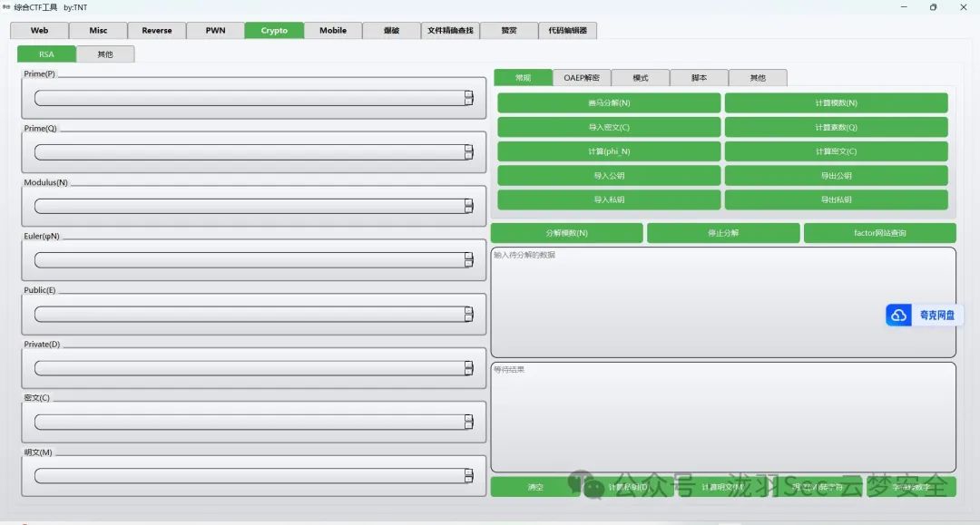Click the 字符转数字 button

(911, 487)
